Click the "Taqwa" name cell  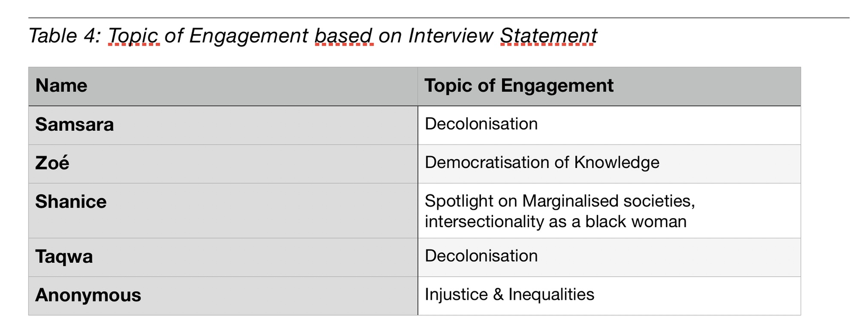pos(64,257)
